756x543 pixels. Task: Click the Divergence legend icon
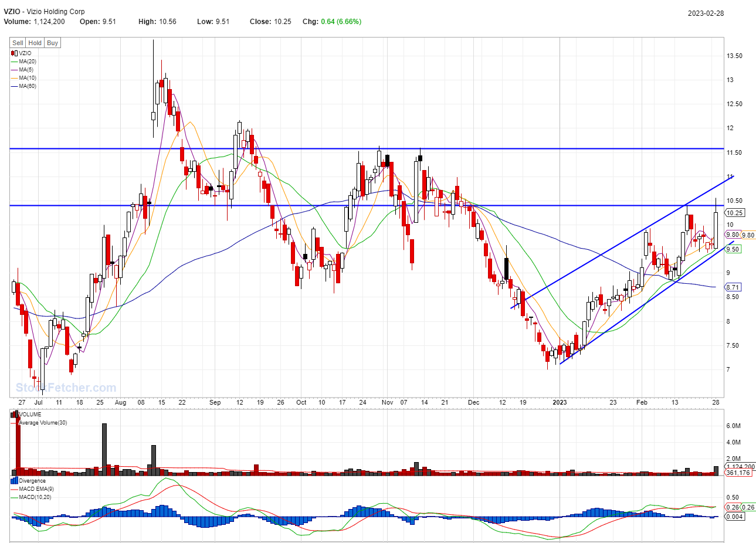[14, 481]
